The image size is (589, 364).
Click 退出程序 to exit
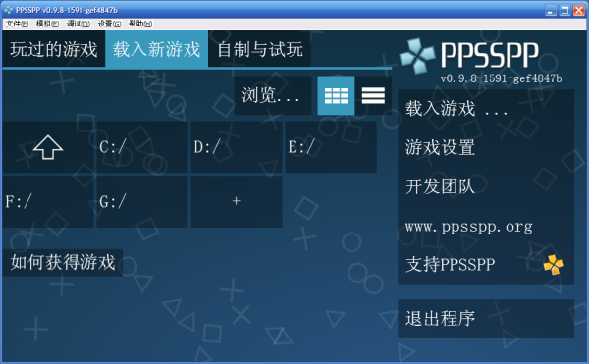[486, 319]
